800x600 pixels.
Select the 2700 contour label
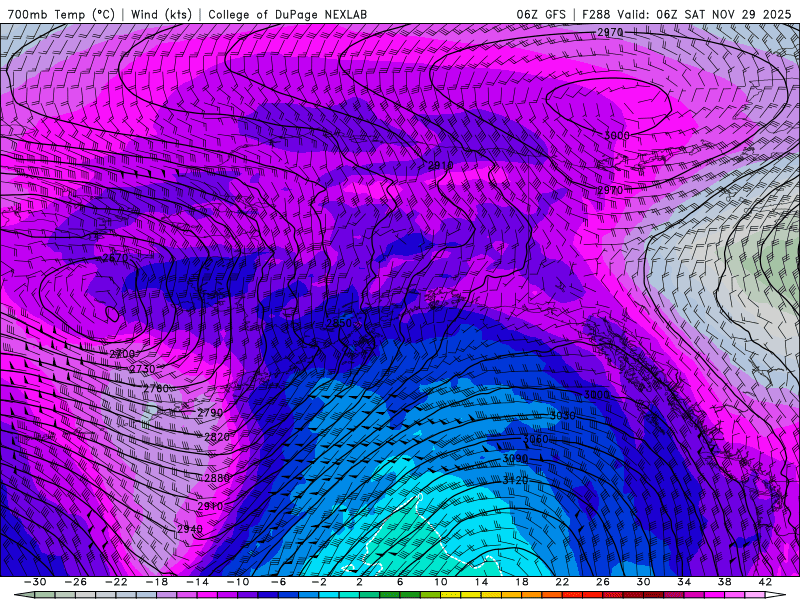(x=122, y=354)
